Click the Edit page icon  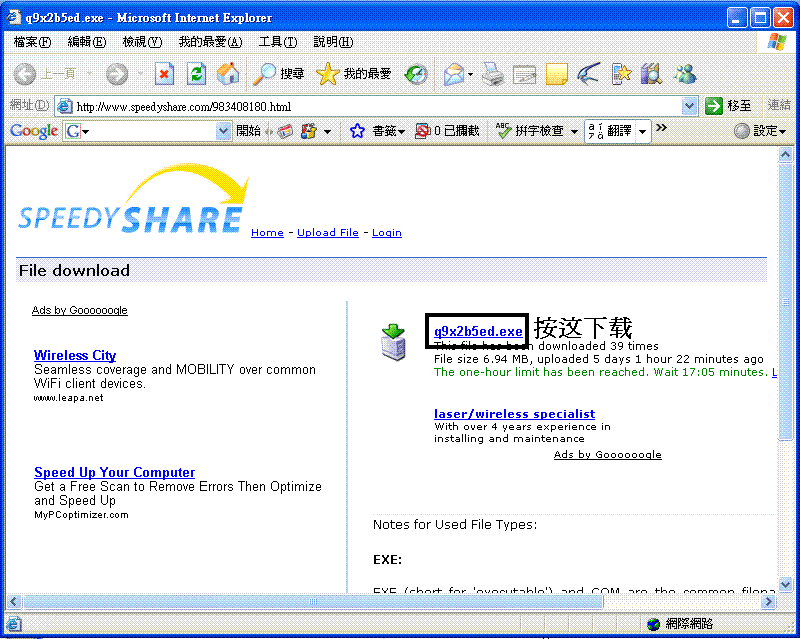[x=524, y=75]
